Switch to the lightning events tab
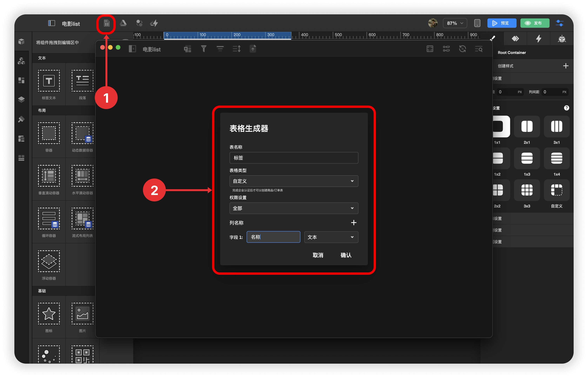The image size is (588, 378). 538,39
